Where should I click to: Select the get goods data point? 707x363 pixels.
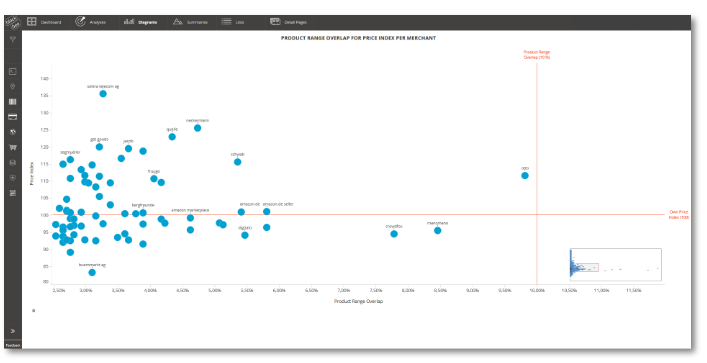(x=99, y=147)
